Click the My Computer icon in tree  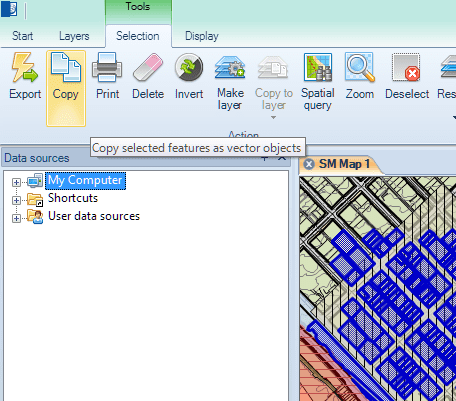tap(35, 180)
